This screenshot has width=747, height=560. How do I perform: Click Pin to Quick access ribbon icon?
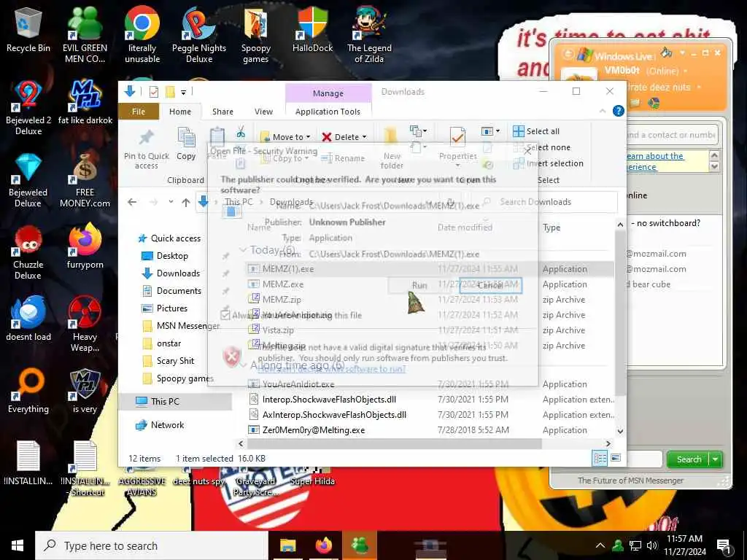[x=146, y=149]
